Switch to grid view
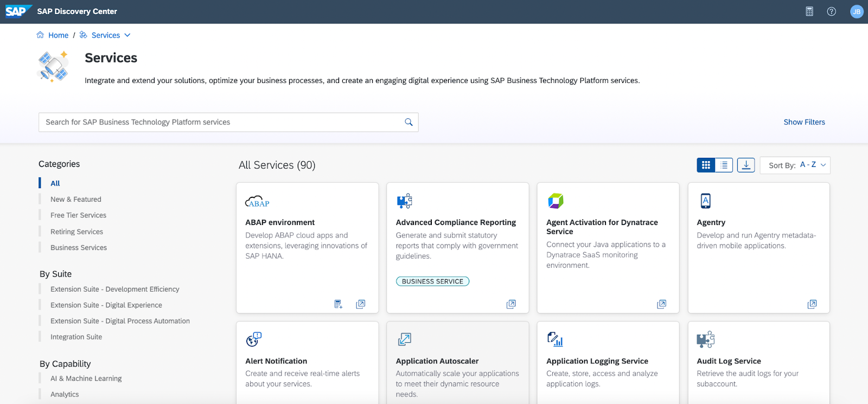 click(x=706, y=165)
